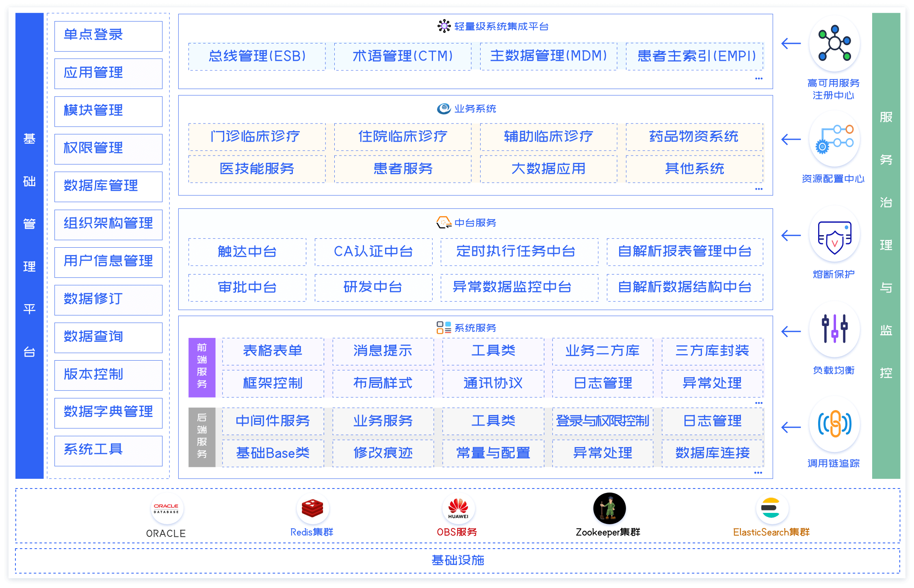Click the 登录与权限控制 box
The image size is (914, 588).
[x=603, y=421]
